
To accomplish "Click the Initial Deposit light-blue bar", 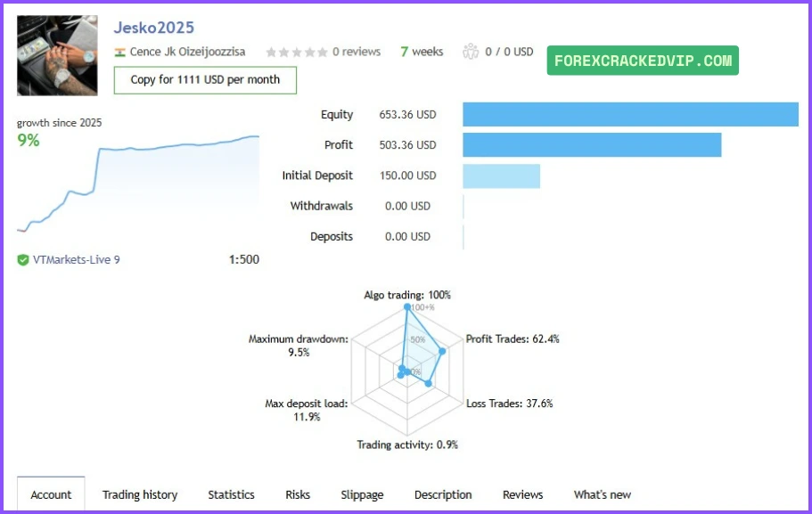I will (x=501, y=175).
